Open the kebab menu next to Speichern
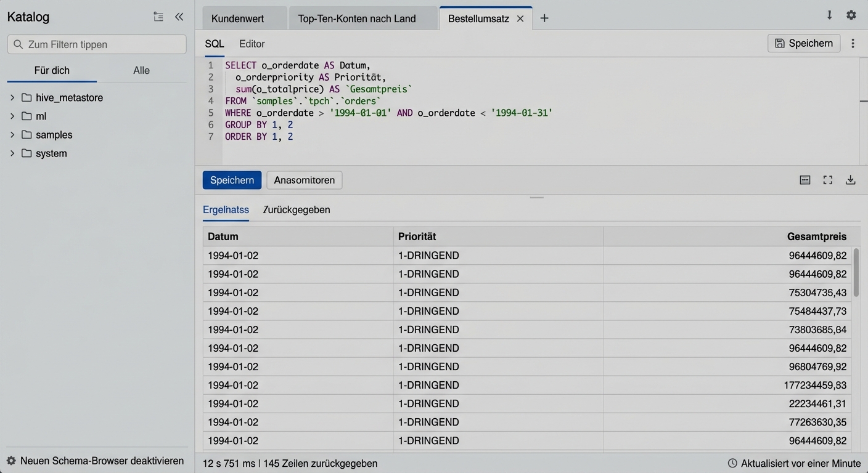Screen dimensions: 868x473 tap(853, 43)
